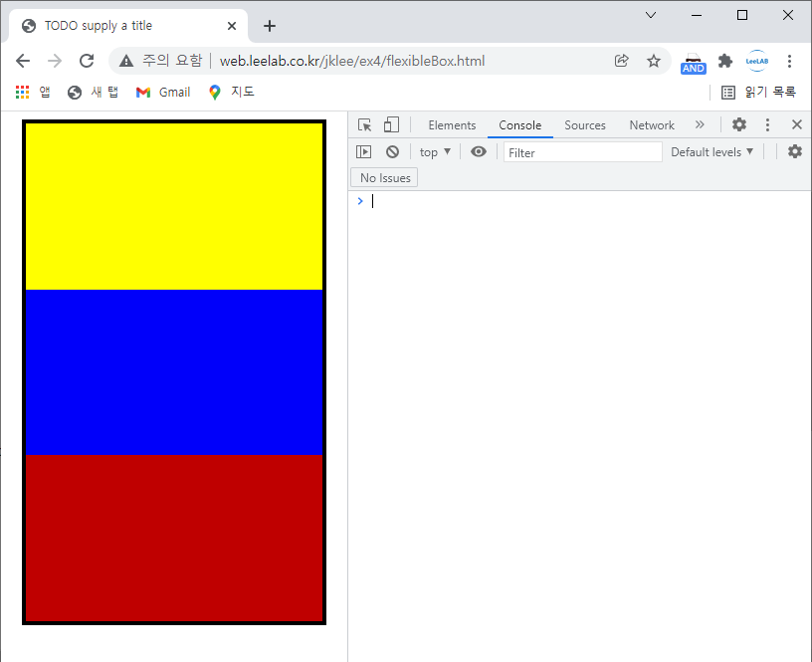The height and width of the screenshot is (662, 812).
Task: Switch to the Network tab
Action: 652,124
